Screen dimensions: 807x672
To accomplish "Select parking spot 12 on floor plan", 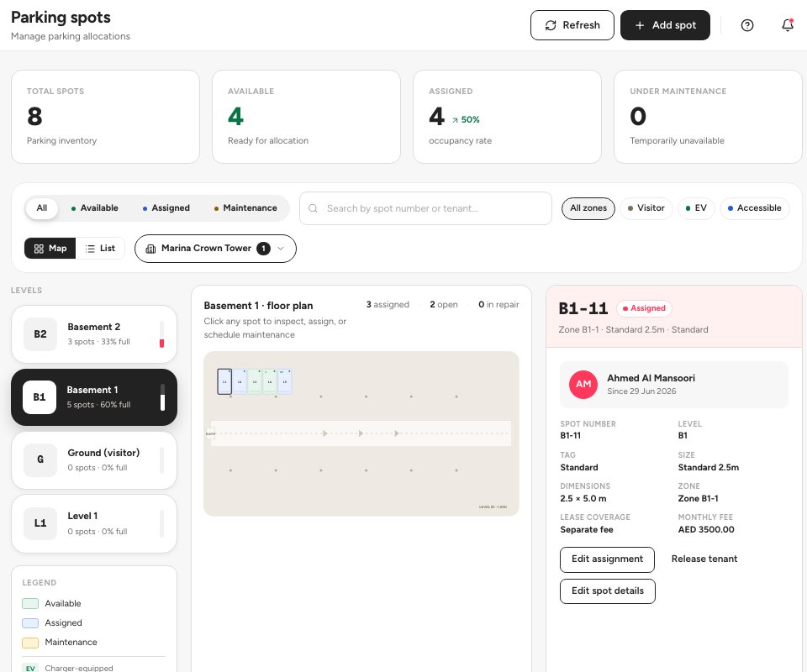I will pos(240,381).
